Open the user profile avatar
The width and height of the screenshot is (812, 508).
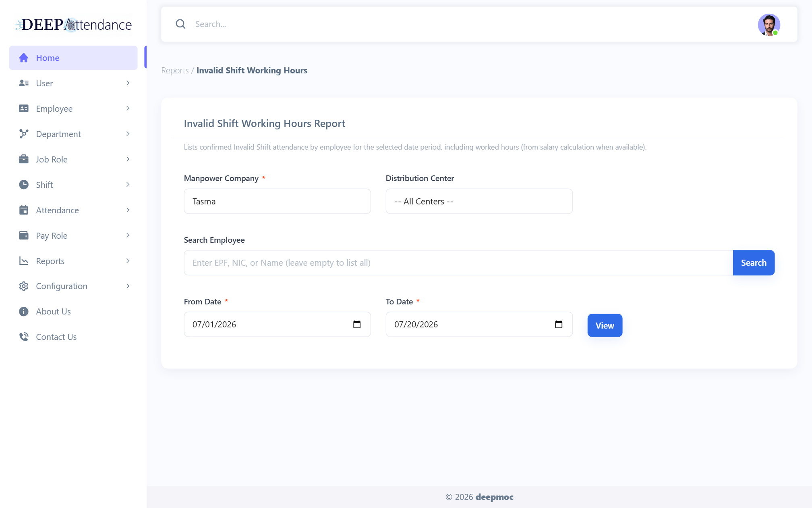pyautogui.click(x=768, y=25)
